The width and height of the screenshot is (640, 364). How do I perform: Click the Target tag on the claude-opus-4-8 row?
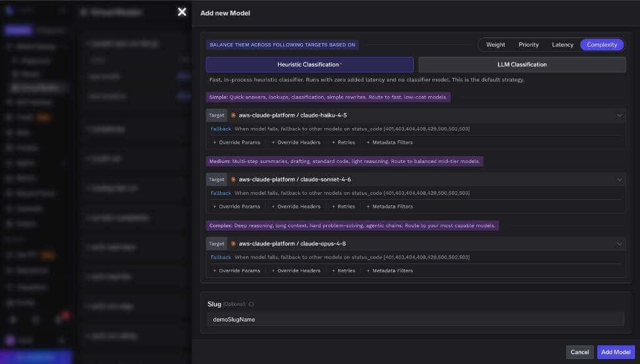tap(216, 243)
